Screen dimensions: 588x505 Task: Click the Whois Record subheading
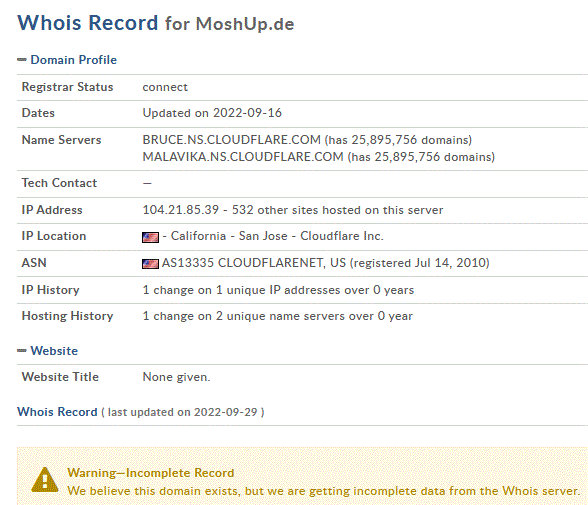point(57,412)
